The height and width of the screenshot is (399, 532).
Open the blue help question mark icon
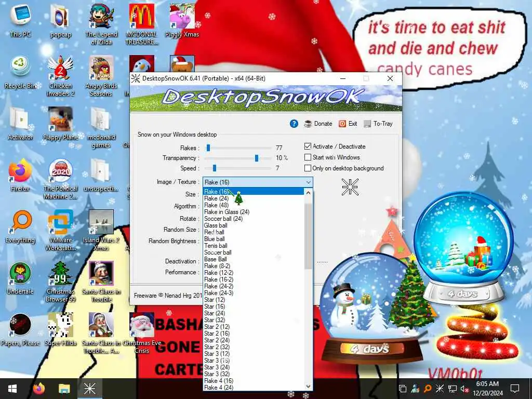294,124
